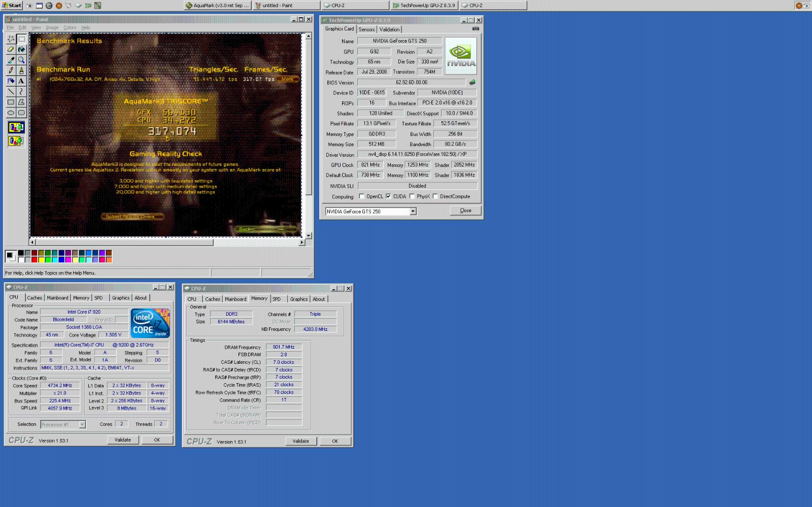Switch to the Validation tab in GPU-Z
812x507 pixels.
[389, 29]
